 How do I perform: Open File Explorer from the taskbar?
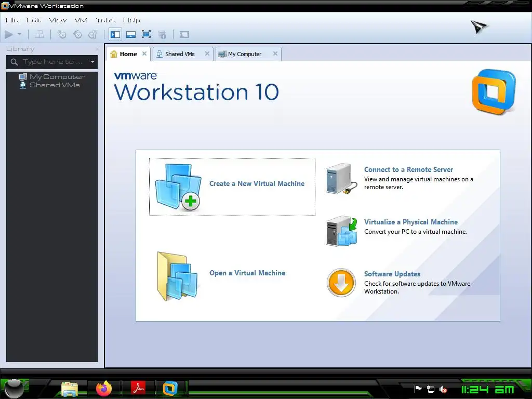(x=70, y=389)
